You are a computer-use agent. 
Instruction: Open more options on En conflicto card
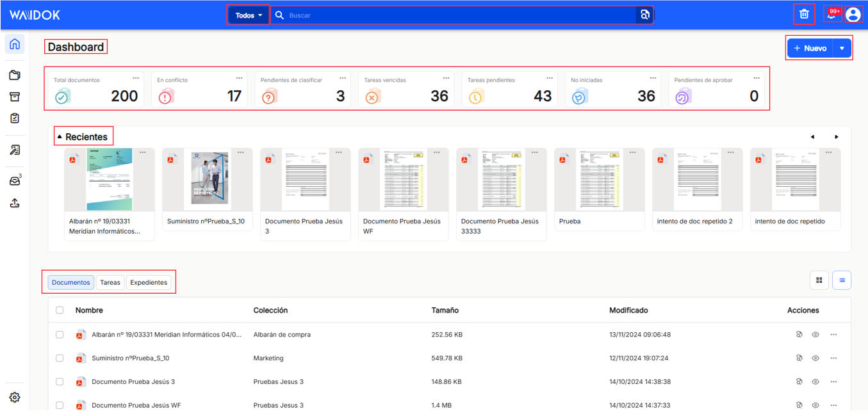point(239,78)
